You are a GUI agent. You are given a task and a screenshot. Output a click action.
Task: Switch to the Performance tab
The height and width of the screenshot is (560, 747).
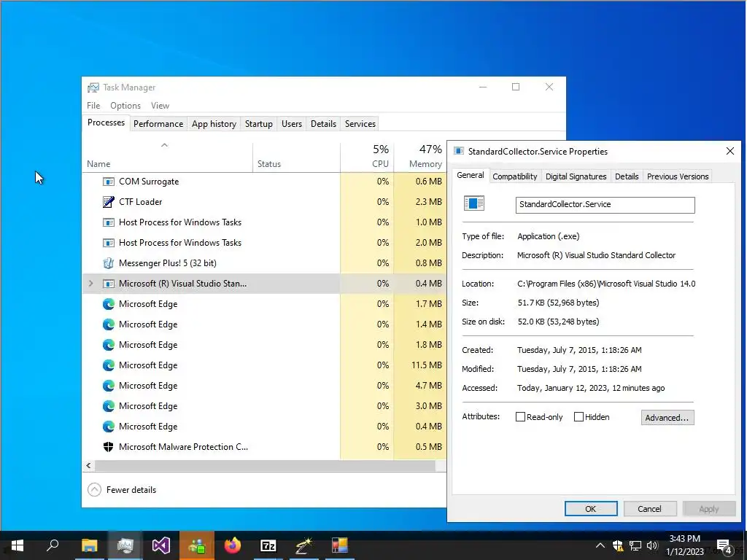click(x=158, y=124)
